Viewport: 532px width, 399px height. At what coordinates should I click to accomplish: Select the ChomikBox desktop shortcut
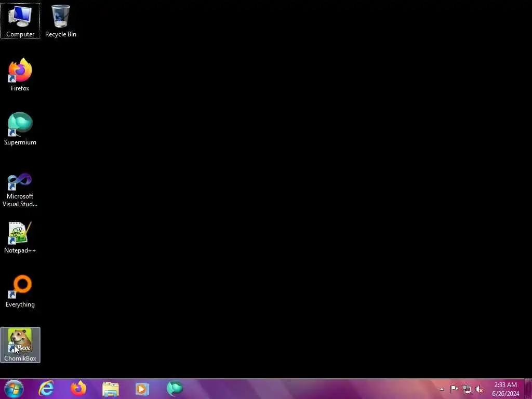pyautogui.click(x=20, y=345)
